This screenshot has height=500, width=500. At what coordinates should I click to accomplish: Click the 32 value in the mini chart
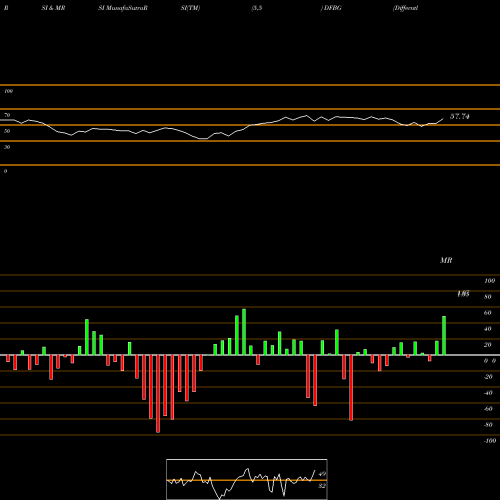pyautogui.click(x=322, y=486)
